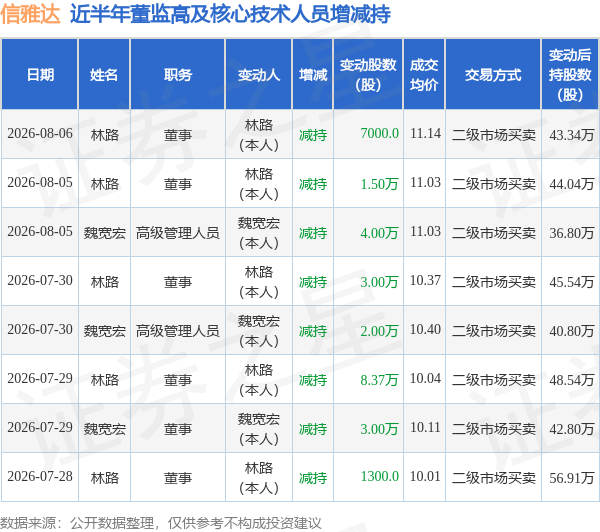
Task: Click the 10.37 average price cell
Action: pyautogui.click(x=425, y=281)
